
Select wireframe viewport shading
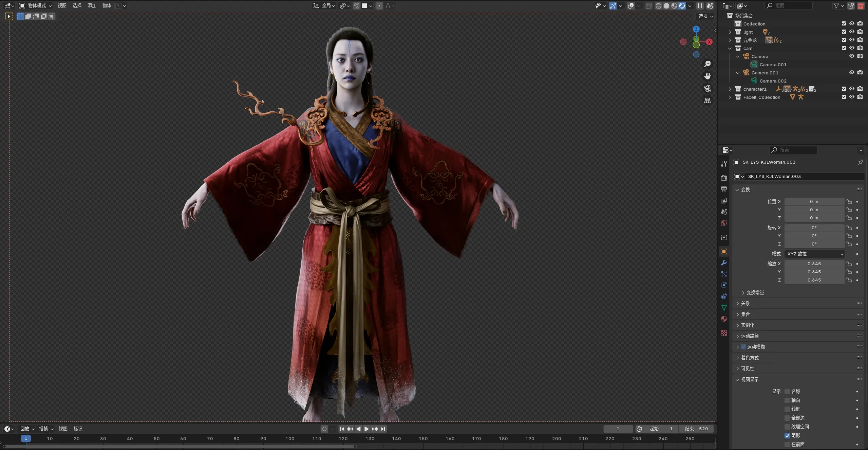pyautogui.click(x=658, y=6)
